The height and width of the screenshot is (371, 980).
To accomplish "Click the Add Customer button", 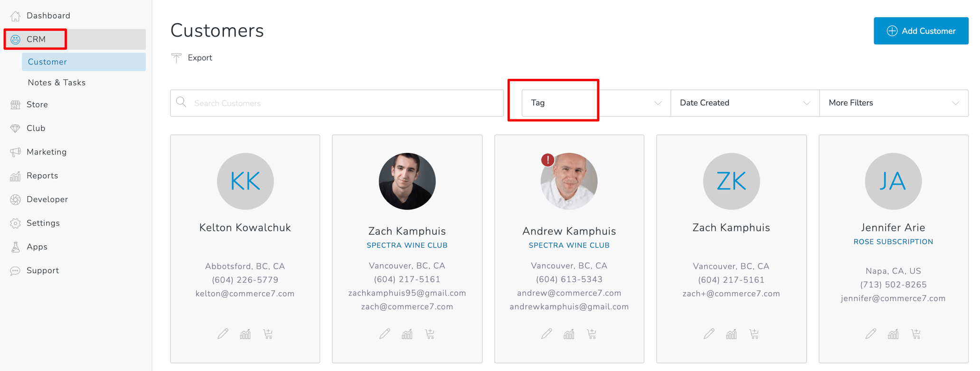I will coord(921,30).
